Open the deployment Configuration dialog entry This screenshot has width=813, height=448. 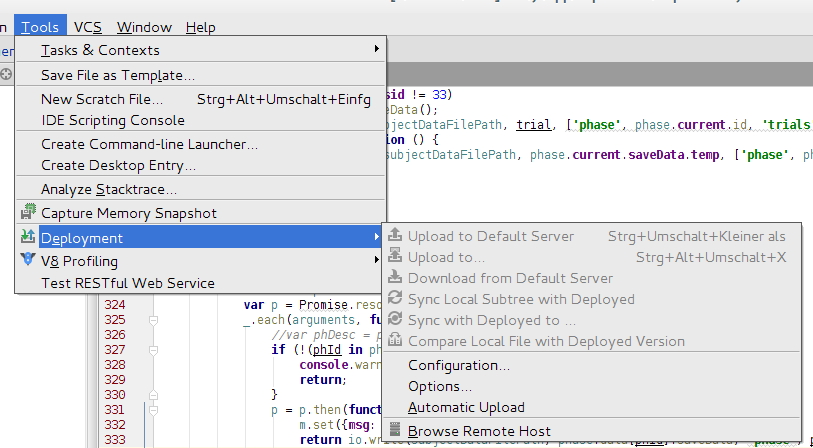tap(459, 365)
